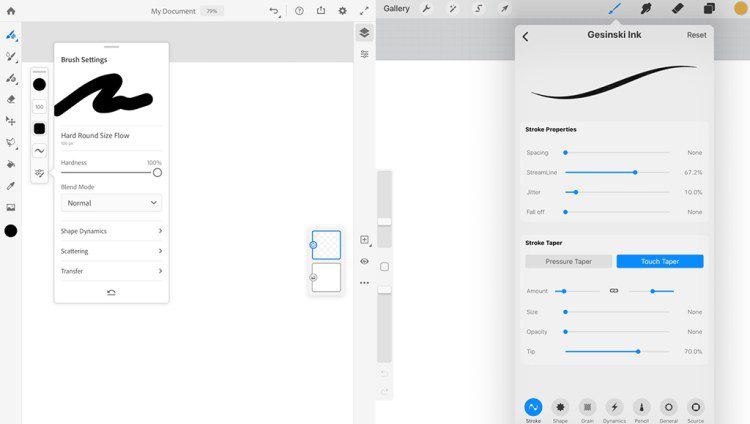Select the Procreate paint brush

pyautogui.click(x=615, y=8)
